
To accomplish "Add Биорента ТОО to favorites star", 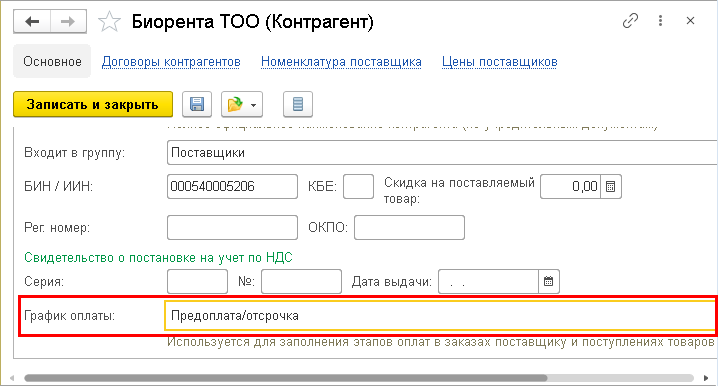I will tap(109, 22).
